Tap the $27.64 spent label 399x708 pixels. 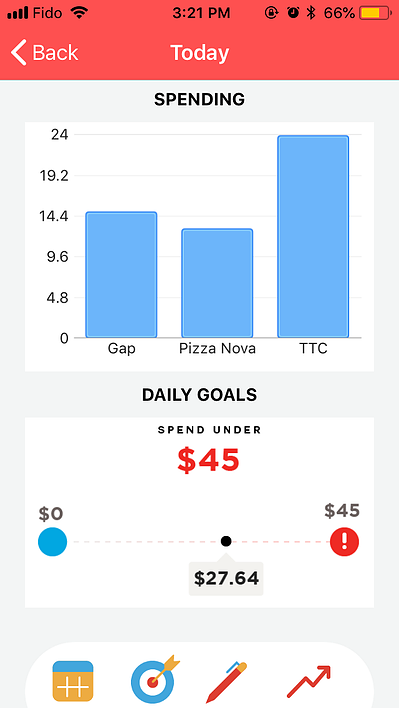point(226,578)
